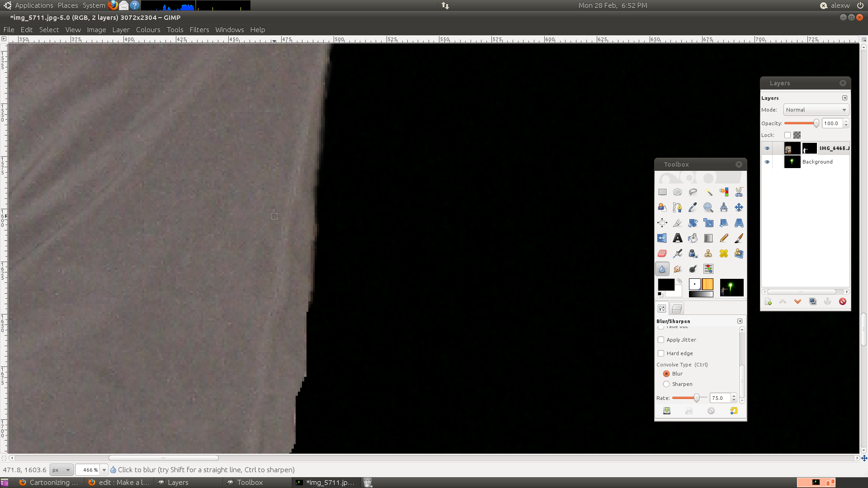The height and width of the screenshot is (488, 868).
Task: Open the Windows menu
Action: pyautogui.click(x=230, y=30)
